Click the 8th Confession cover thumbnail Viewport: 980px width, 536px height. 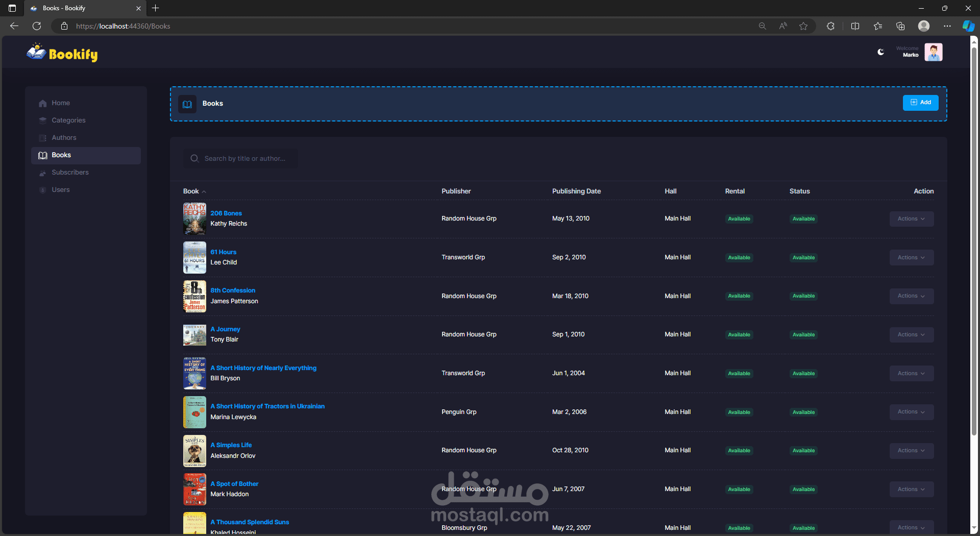pos(194,296)
